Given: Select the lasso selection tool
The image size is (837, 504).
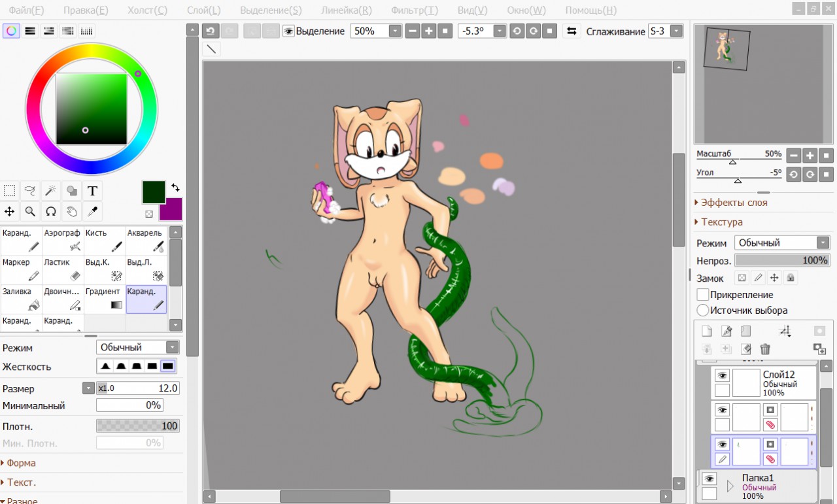Looking at the screenshot, I should 30,191.
